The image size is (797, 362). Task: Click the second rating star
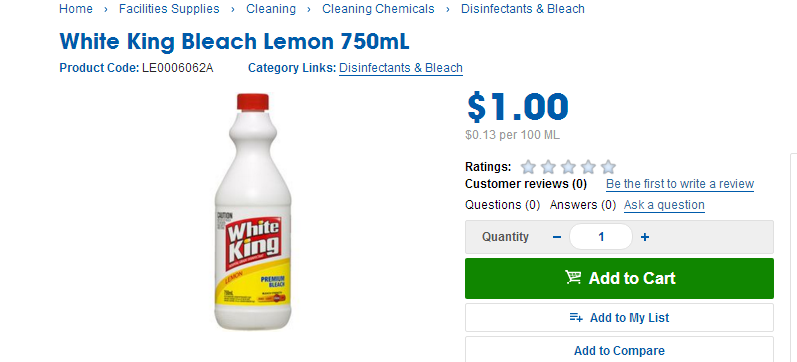click(548, 167)
